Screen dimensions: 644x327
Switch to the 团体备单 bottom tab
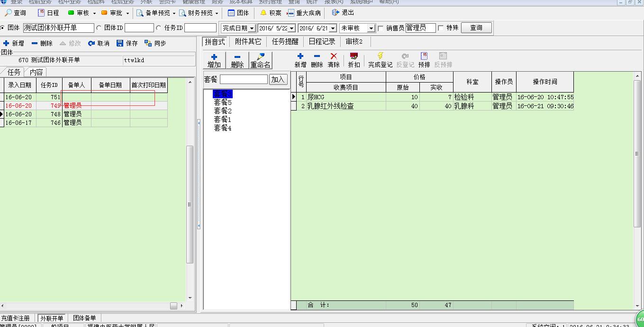click(84, 318)
